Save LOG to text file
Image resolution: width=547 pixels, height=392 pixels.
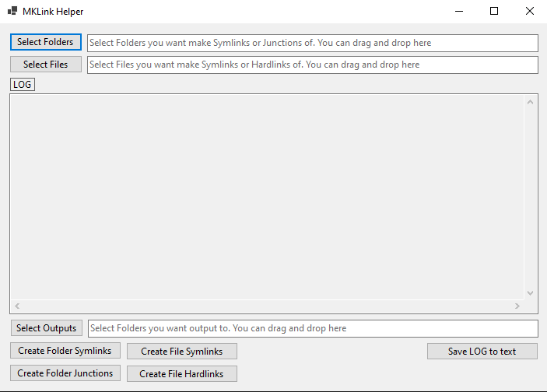tap(482, 352)
